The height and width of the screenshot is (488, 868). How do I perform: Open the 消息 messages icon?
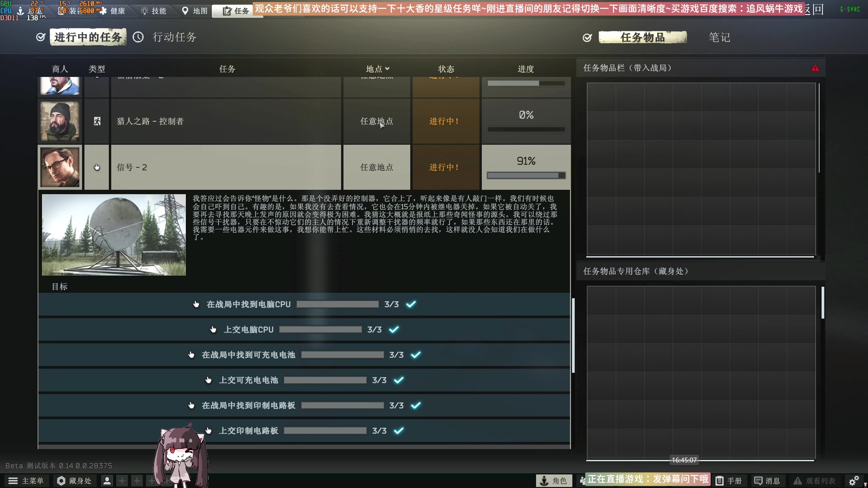coord(758,481)
